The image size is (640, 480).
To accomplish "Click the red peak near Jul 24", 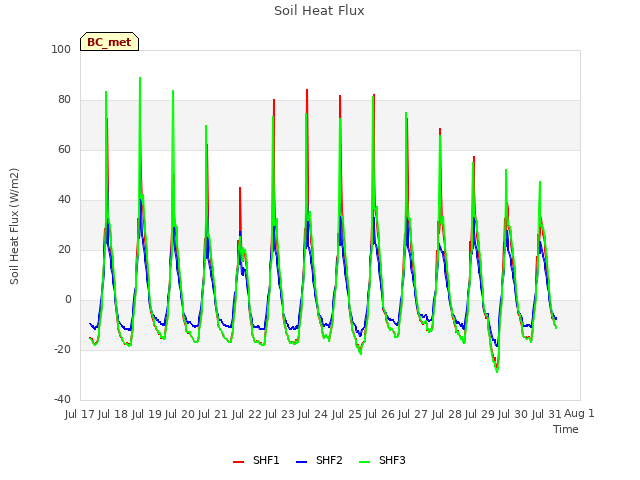I will (307, 90).
